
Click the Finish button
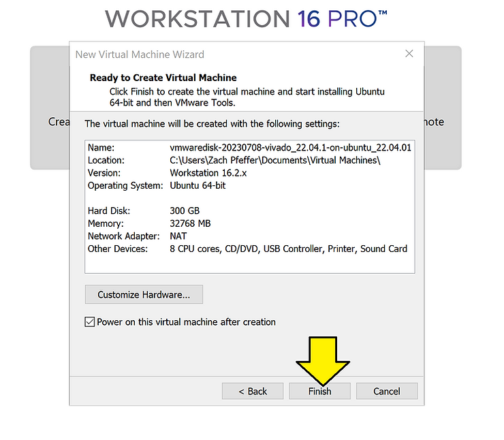[x=319, y=391]
